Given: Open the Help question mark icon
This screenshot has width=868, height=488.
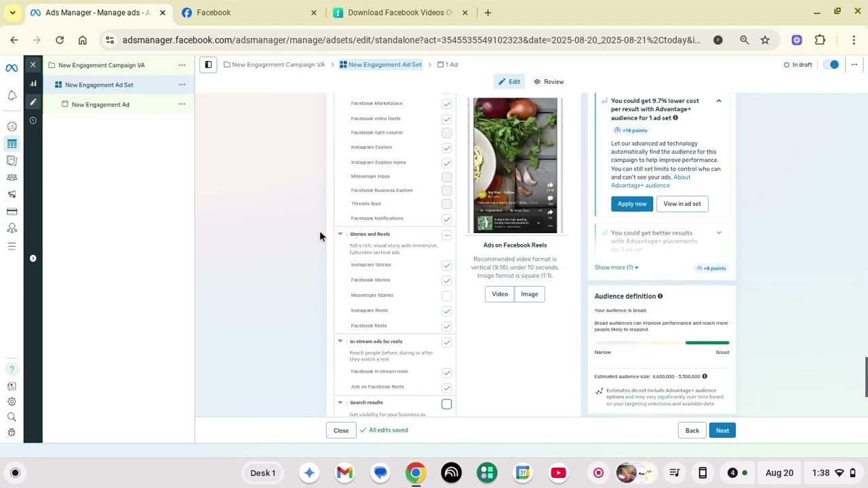Looking at the screenshot, I should pyautogui.click(x=12, y=369).
